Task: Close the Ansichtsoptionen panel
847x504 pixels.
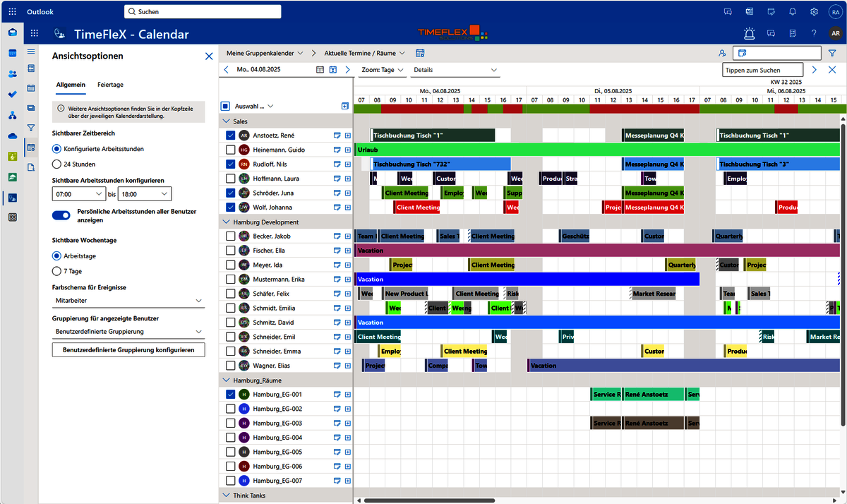Action: pos(209,56)
